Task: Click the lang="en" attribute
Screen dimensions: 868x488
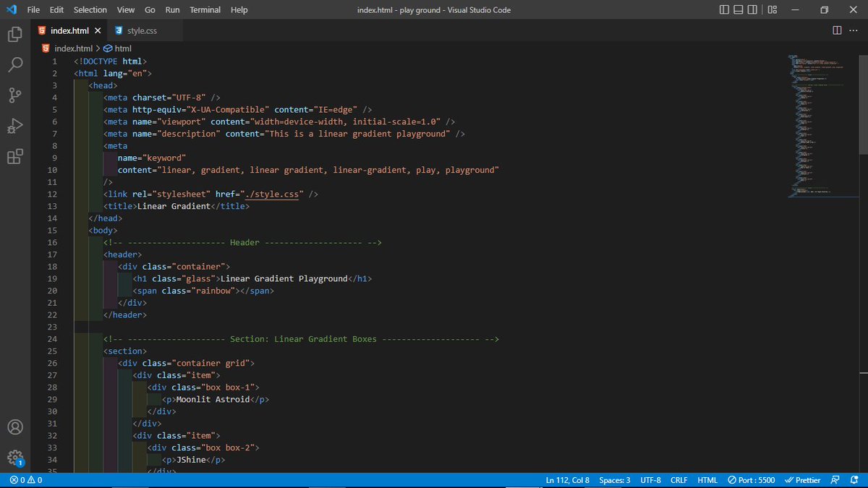Action: tap(123, 73)
